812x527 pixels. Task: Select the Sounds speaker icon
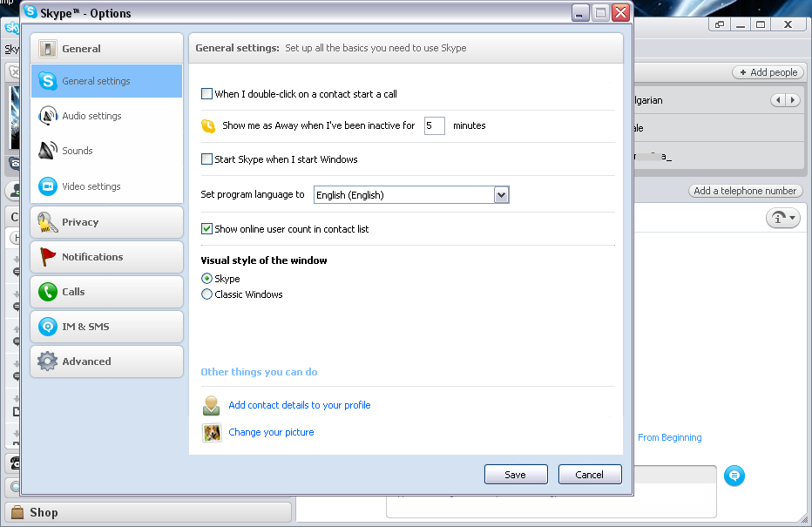48,151
